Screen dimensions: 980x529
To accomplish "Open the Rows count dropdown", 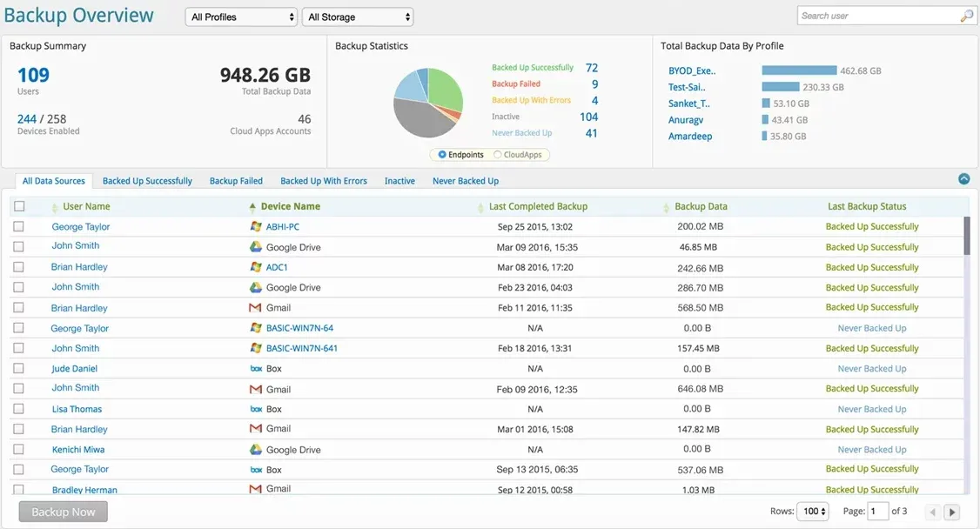I will click(813, 511).
